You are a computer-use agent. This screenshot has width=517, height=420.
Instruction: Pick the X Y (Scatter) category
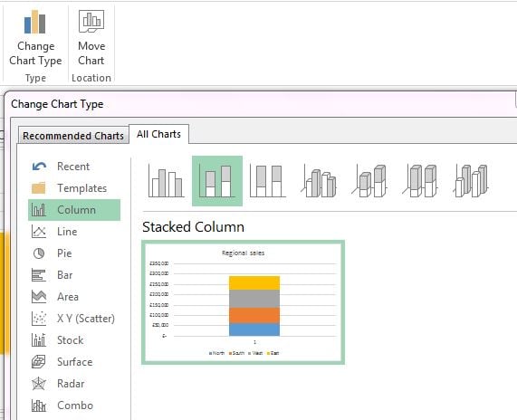coord(74,319)
